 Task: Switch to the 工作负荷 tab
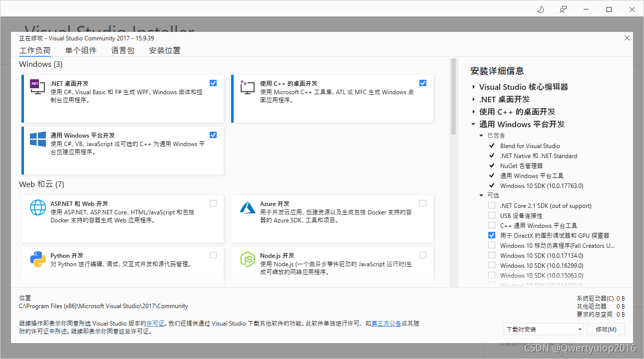pyautogui.click(x=35, y=51)
